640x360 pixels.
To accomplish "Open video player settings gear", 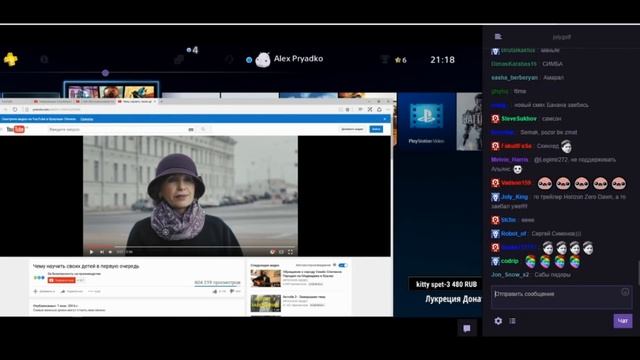I will pyautogui.click(x=272, y=252).
